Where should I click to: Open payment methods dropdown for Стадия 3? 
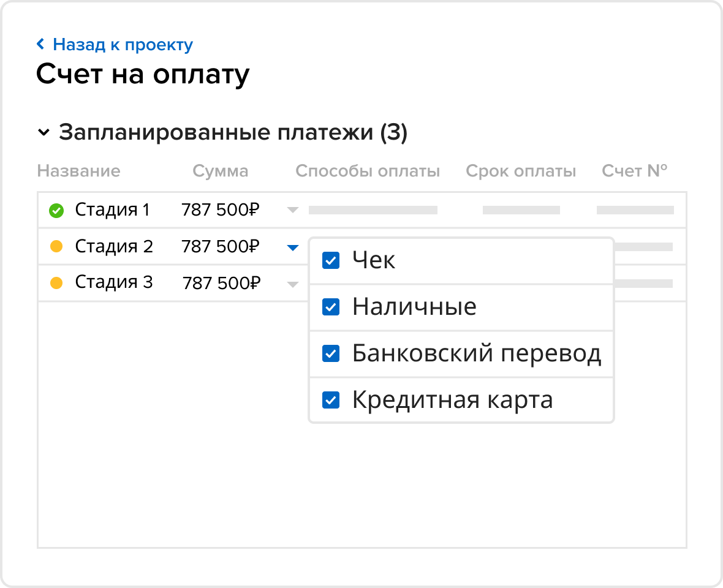293,284
